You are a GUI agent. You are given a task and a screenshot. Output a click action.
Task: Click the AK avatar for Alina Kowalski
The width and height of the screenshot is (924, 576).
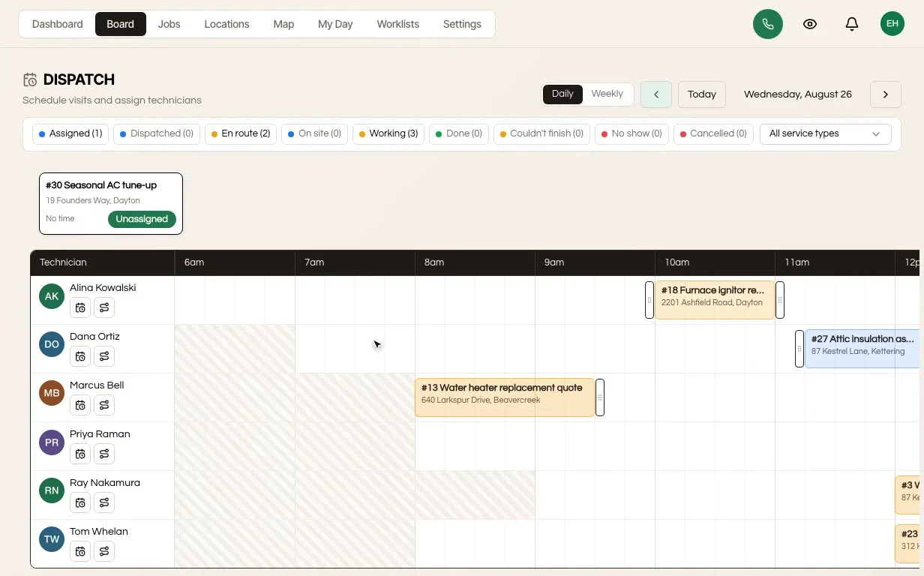coord(52,296)
